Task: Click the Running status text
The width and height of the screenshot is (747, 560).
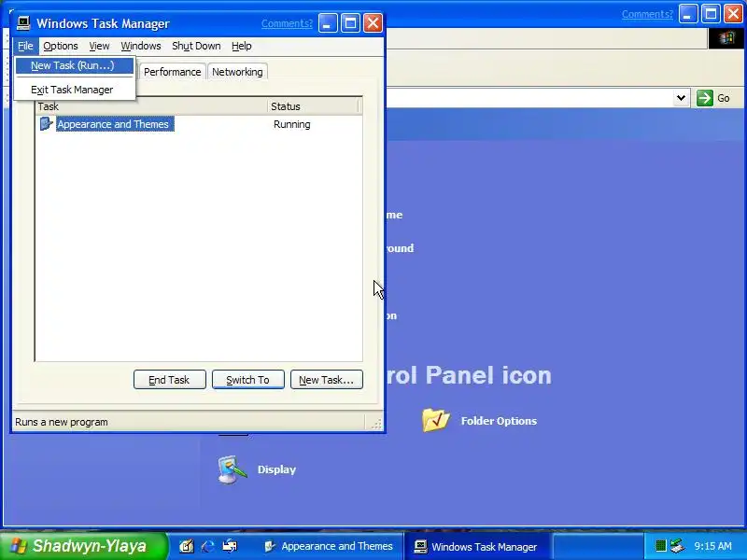Action: pos(291,124)
